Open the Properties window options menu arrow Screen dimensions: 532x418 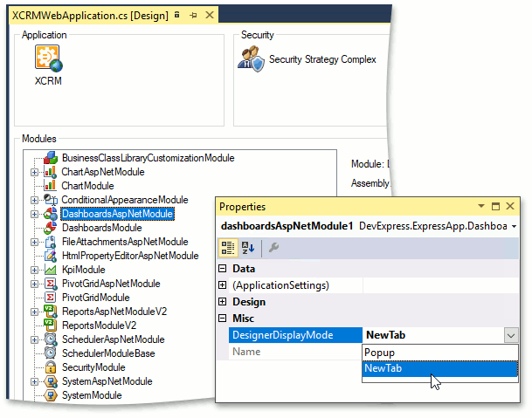tap(481, 206)
